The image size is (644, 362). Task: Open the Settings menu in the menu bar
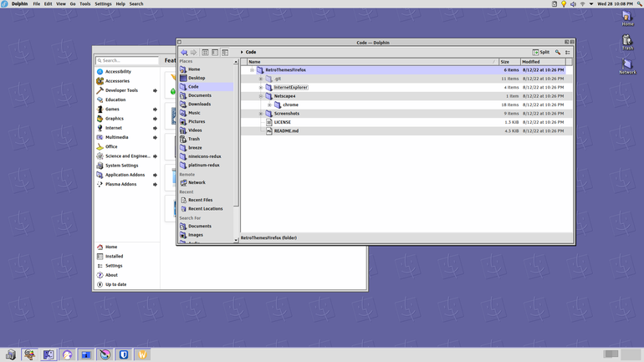coord(103,3)
